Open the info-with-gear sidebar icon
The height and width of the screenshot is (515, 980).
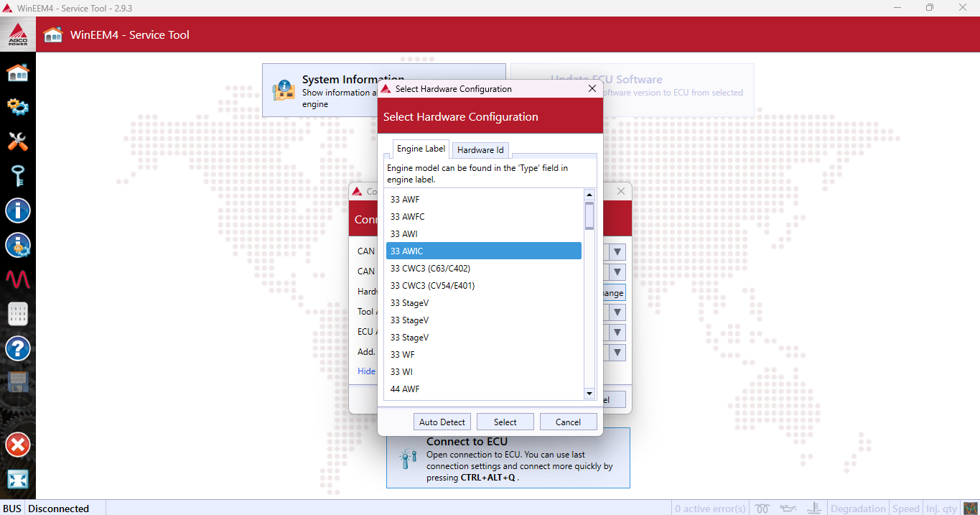click(18, 246)
